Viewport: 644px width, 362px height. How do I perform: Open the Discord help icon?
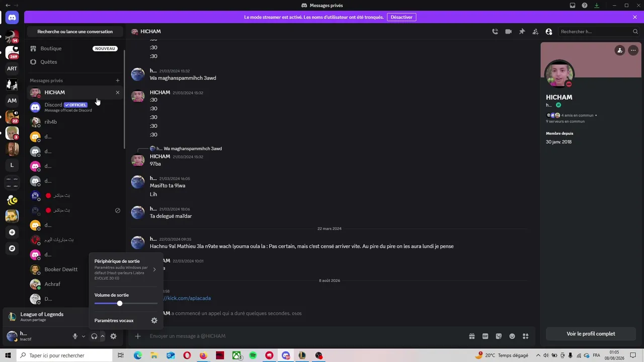pos(585,6)
